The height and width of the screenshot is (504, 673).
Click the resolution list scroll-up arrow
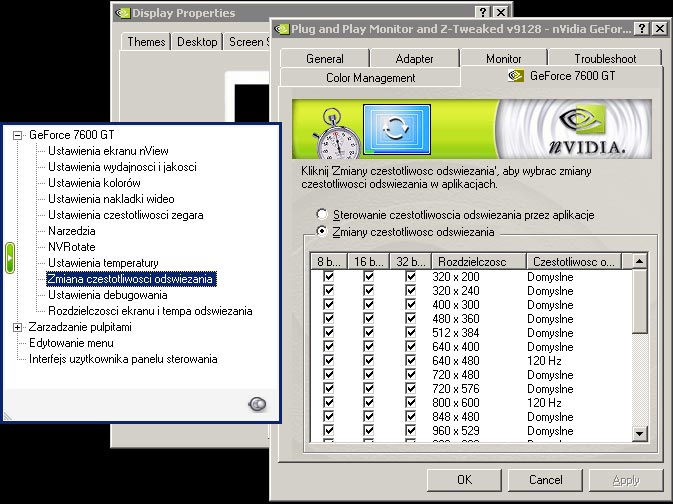(x=640, y=261)
